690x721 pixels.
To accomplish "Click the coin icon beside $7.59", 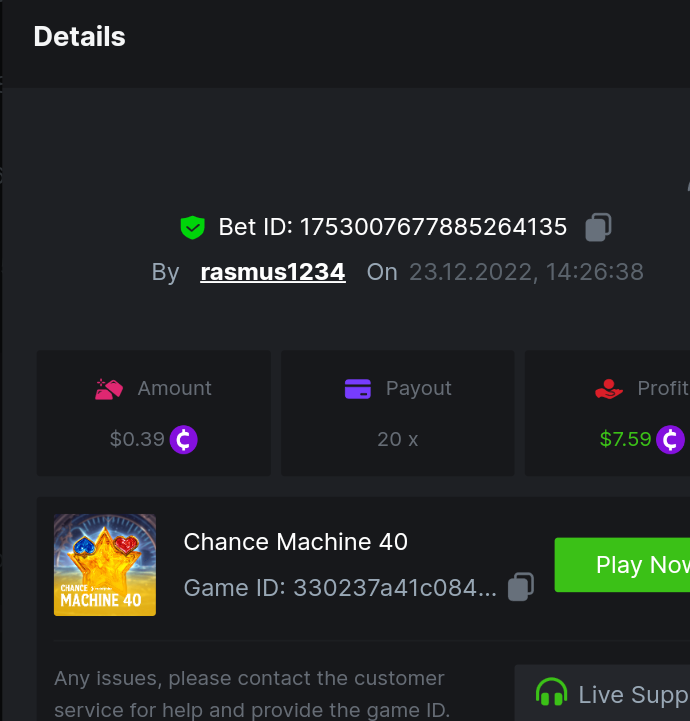I will 671,439.
